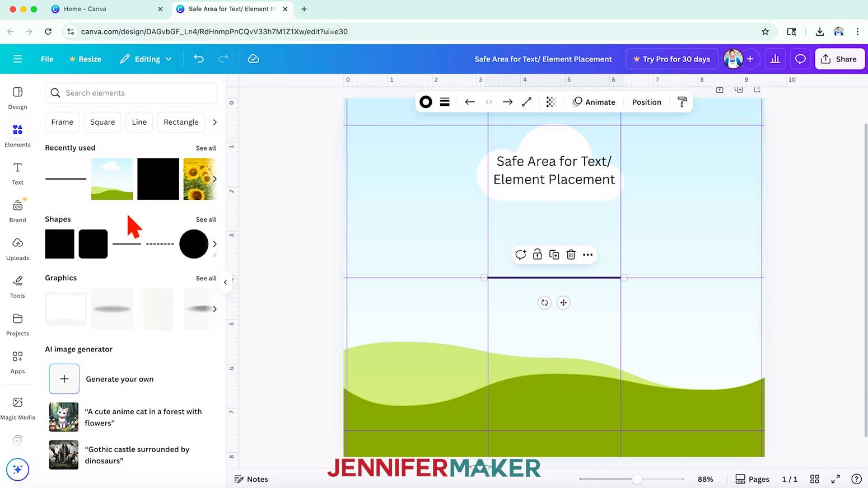
Task: Expand more graphics arrow
Action: [x=214, y=309]
